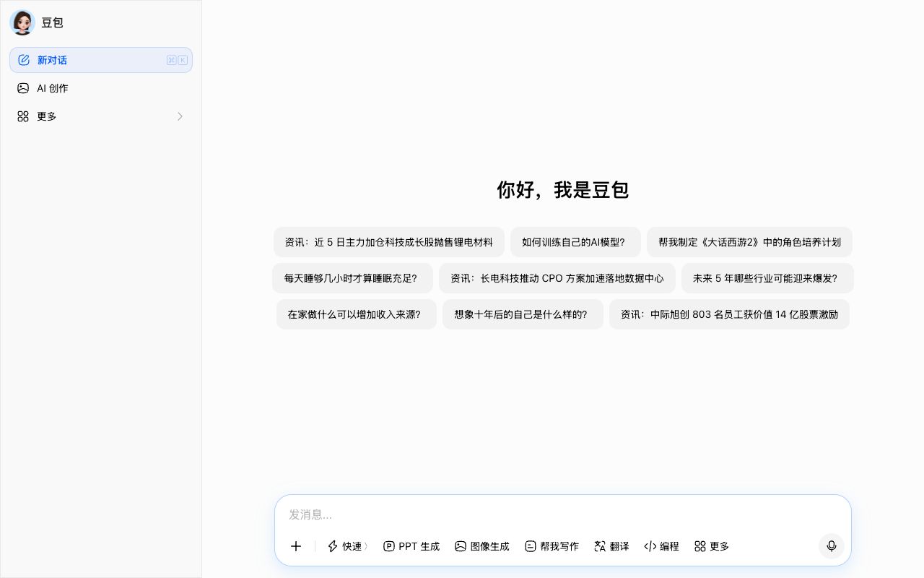Click the AI 创作 image icon
This screenshot has width=924, height=578.
pos(23,88)
